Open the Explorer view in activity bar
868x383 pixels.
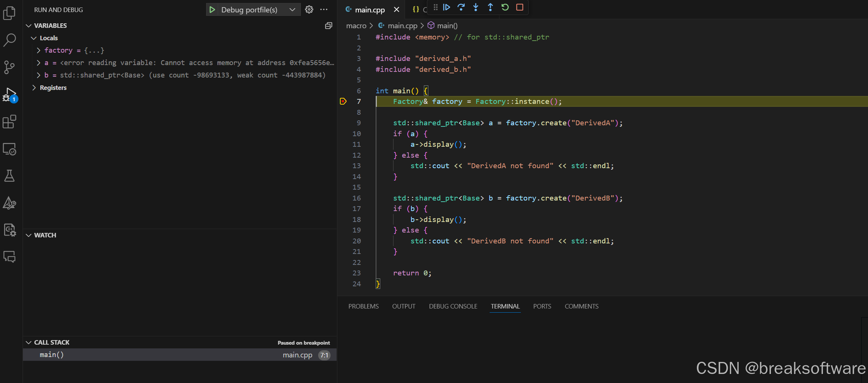pos(9,13)
